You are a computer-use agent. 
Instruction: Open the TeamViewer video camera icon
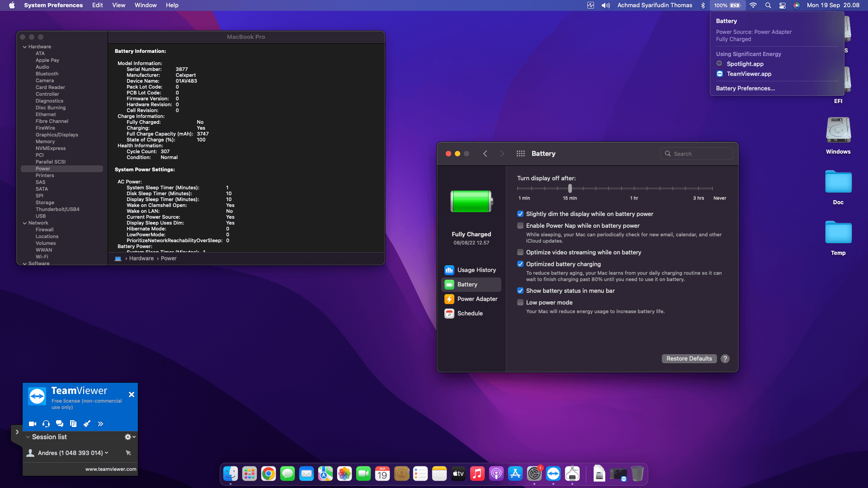33,424
